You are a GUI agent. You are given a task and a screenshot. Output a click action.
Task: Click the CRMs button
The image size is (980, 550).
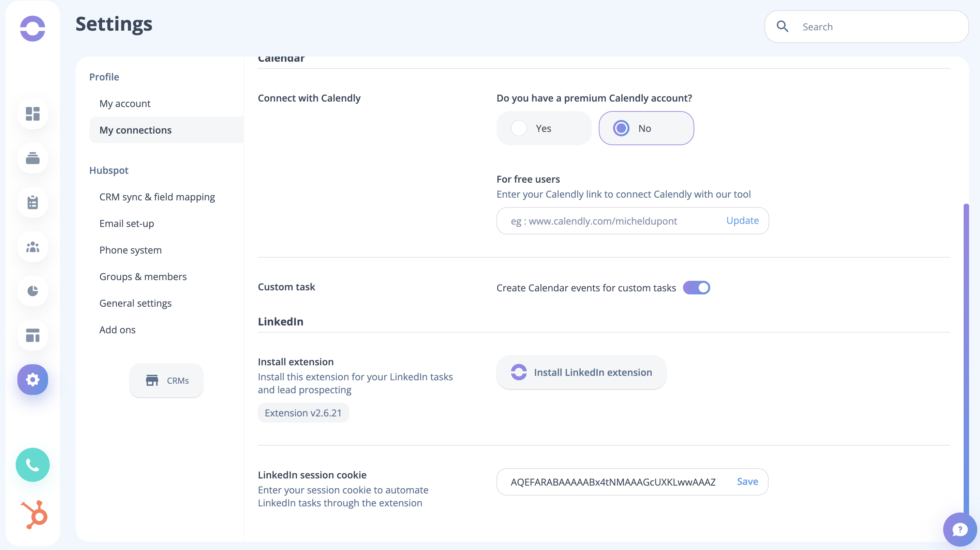click(x=166, y=381)
